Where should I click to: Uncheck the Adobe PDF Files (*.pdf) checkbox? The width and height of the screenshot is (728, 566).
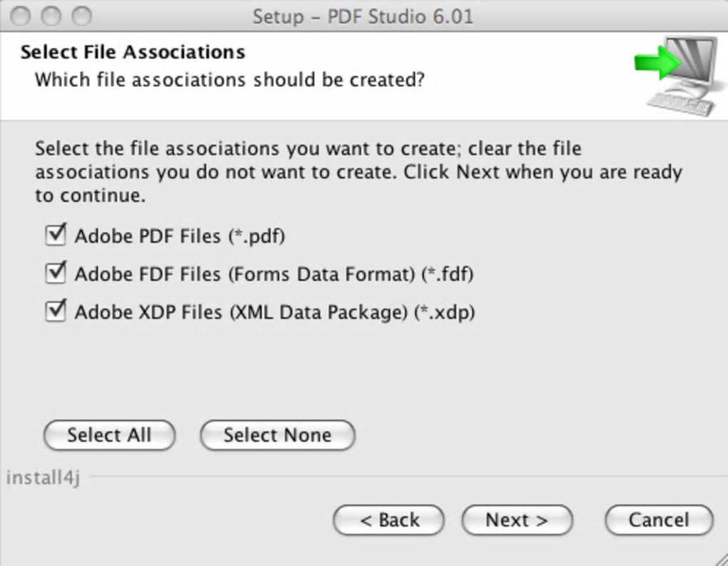(56, 235)
